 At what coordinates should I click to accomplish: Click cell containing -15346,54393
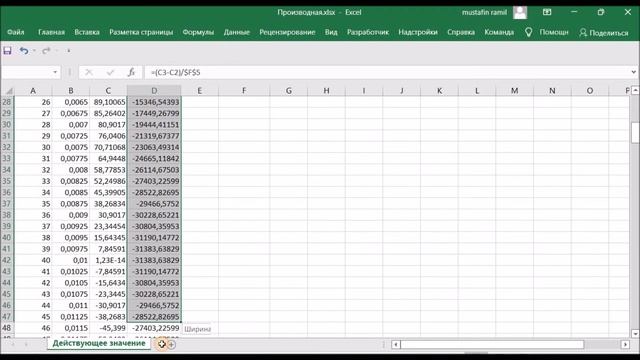154,102
